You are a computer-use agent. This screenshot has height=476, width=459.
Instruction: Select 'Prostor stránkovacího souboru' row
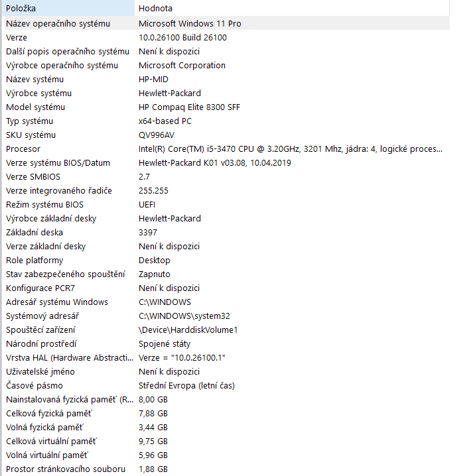pos(226,469)
